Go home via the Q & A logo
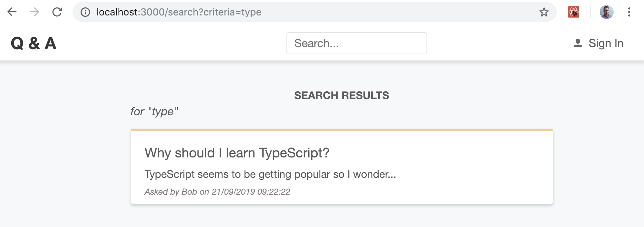The width and height of the screenshot is (644, 227). (34, 44)
